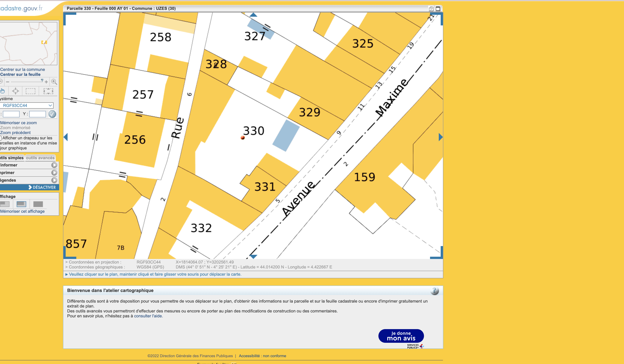Switch to outils avancés tab
624x364 pixels.
point(40,158)
